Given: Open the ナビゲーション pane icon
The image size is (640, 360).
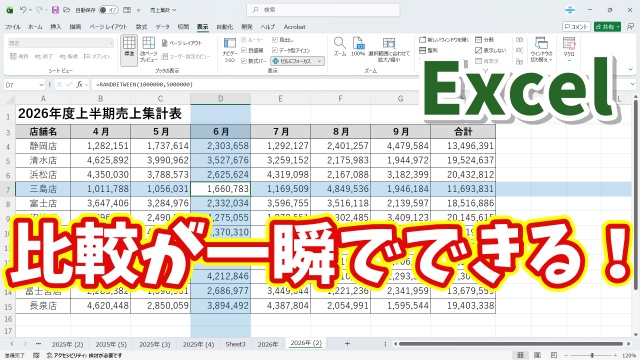Looking at the screenshot, I should pos(230,49).
